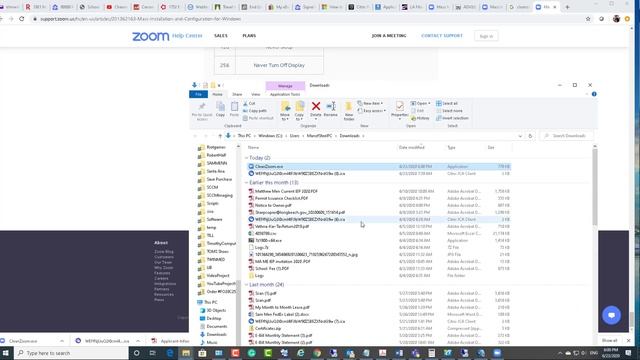Select the Scripts folder in navigation pane

pyautogui.click(x=213, y=203)
